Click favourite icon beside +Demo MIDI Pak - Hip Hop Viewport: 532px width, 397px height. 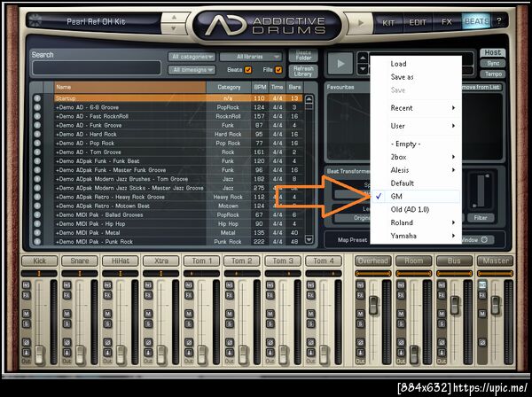pos(37,224)
